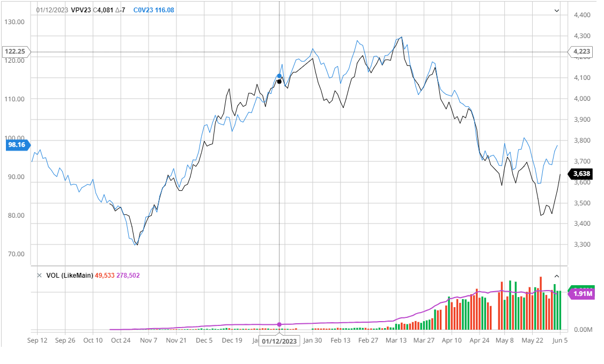Remove the VOL (LikeMain) indicator with X
The image size is (604, 364).
point(39,276)
